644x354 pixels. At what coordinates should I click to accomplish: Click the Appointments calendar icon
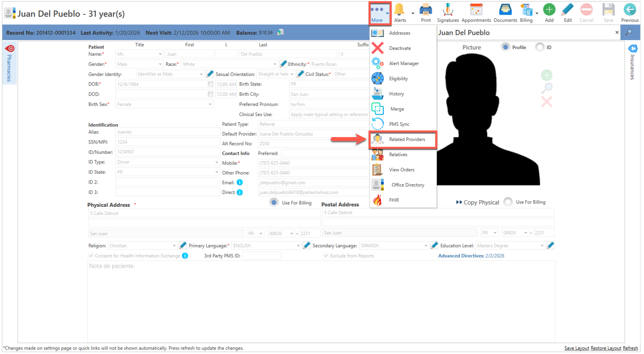tap(476, 10)
